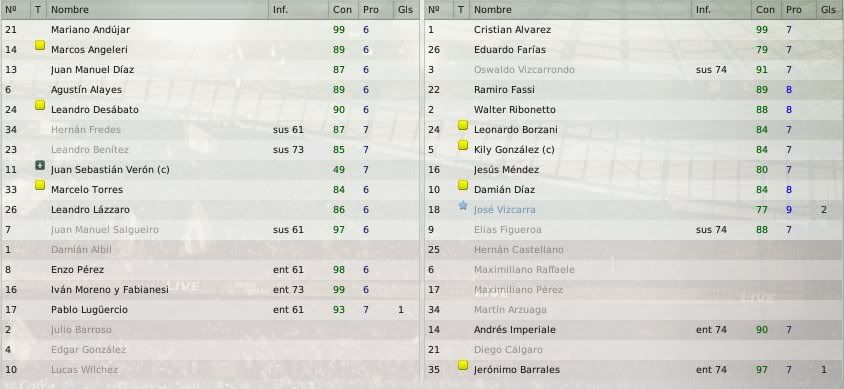Open player Cristian Alvarez
The image size is (844, 389).
(x=512, y=30)
